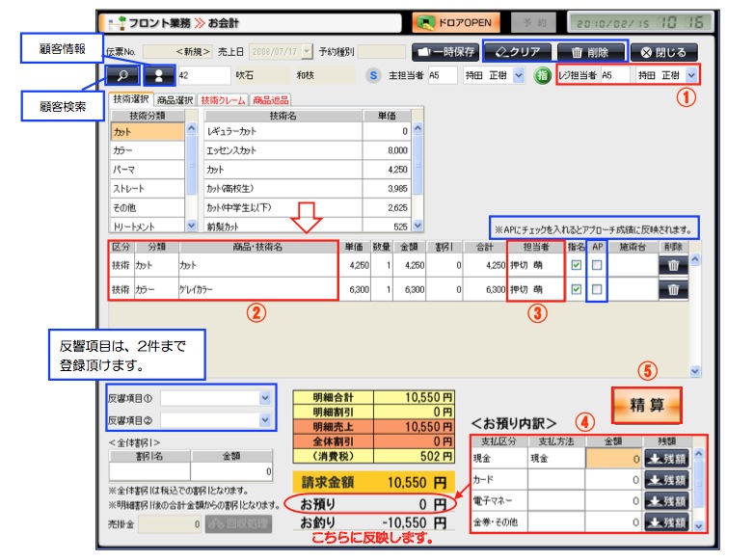Enable the AP checkbox for グレイカラー row
This screenshot has height=560, width=754.
(598, 288)
